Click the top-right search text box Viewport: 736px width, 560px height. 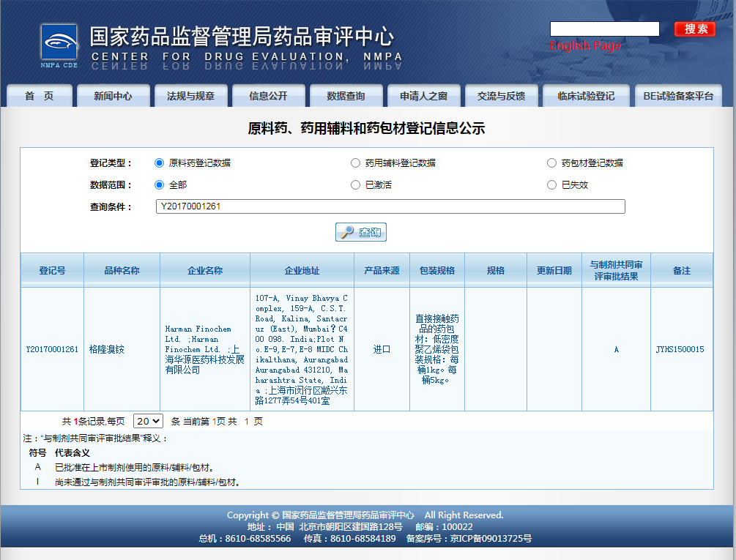click(x=603, y=29)
